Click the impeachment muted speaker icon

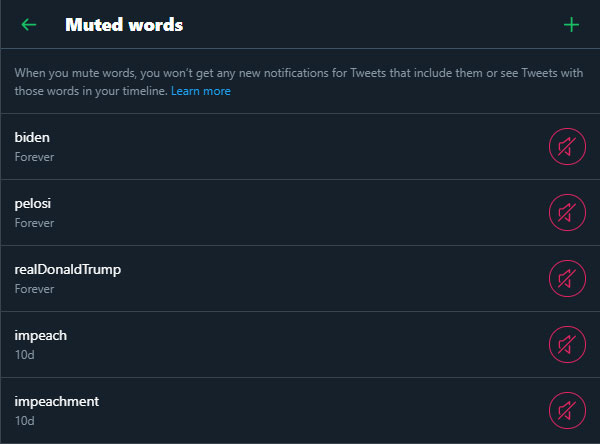[x=567, y=411]
